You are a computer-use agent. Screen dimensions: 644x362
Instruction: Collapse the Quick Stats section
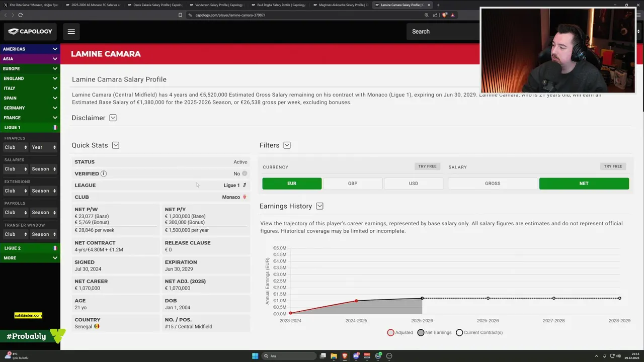(116, 145)
